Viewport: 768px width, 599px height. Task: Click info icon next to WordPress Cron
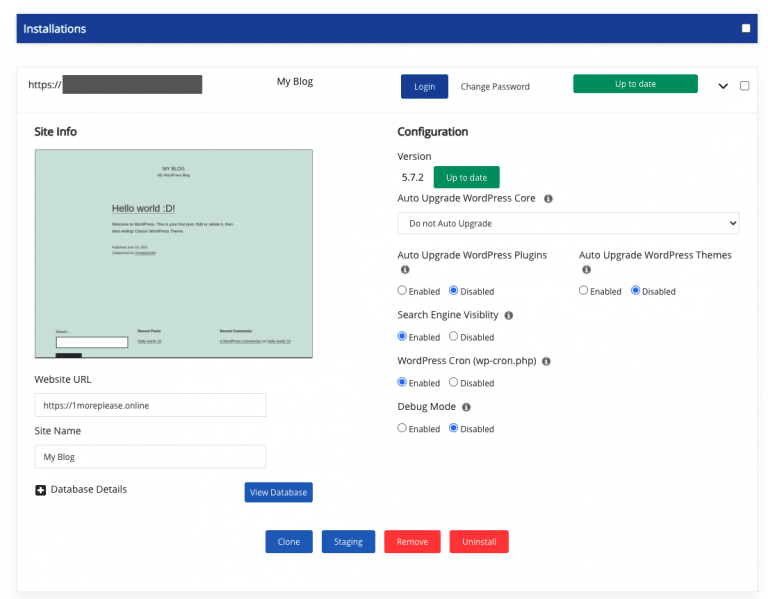(x=546, y=361)
